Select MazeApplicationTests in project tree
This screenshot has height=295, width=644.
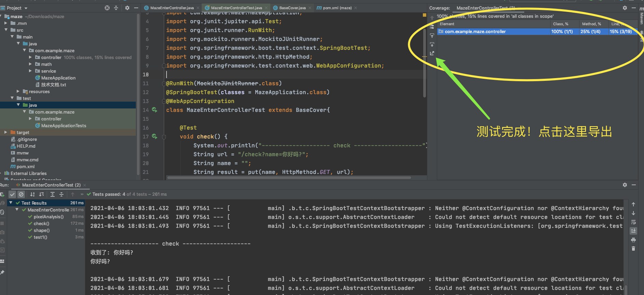pyautogui.click(x=61, y=126)
